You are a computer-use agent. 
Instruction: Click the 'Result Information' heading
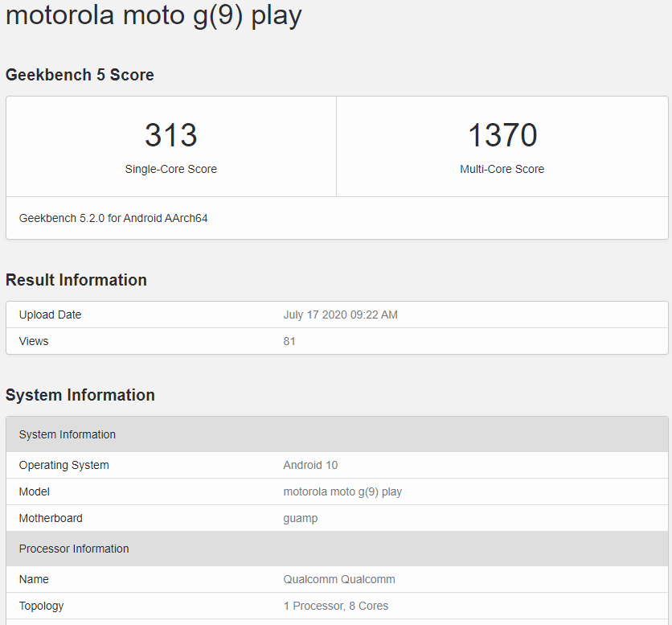76,280
